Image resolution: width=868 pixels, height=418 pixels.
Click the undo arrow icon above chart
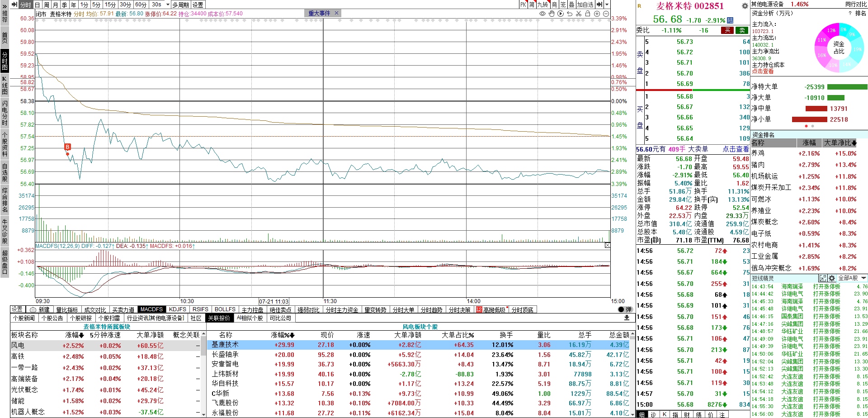(570, 14)
